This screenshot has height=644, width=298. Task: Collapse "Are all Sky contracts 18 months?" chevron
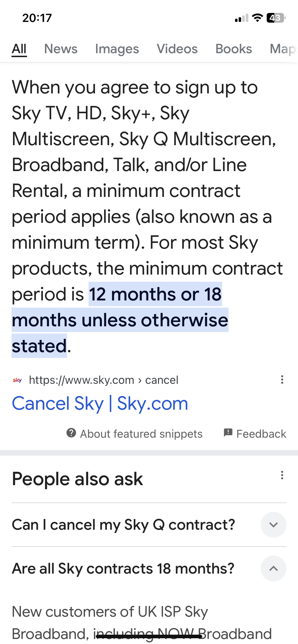(x=274, y=569)
